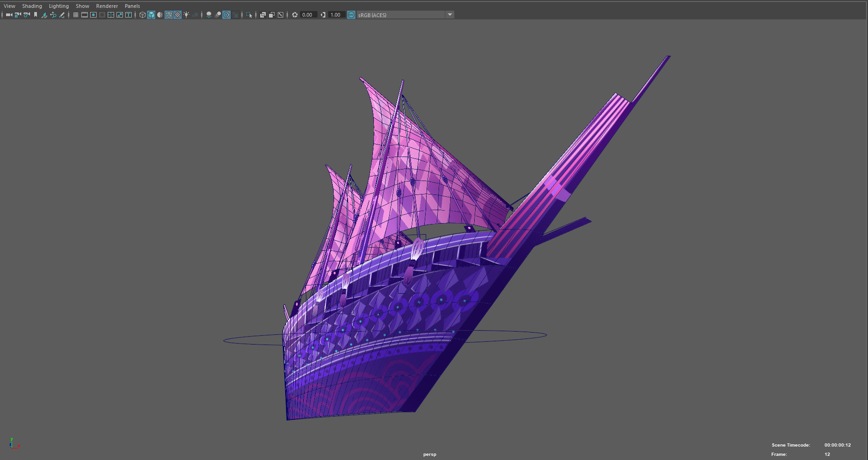The image size is (868, 460).
Task: Toggle Screen Space Ambient Occlusion icon
Action: (x=209, y=15)
